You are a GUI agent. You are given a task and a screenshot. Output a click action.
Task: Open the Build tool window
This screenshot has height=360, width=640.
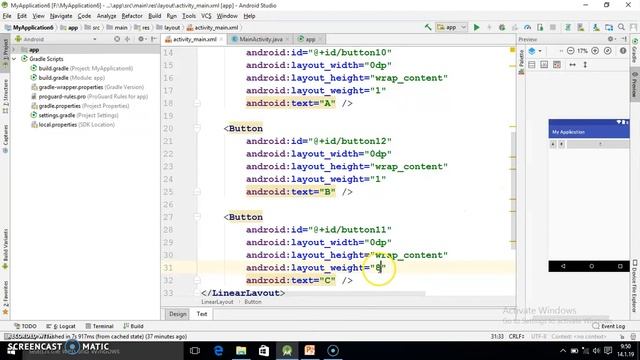(x=133, y=326)
